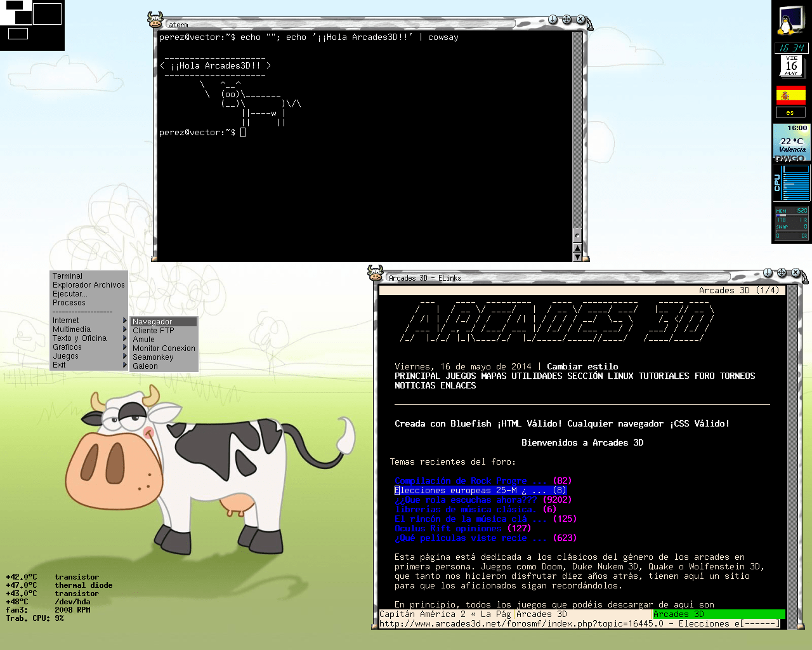Click the 'Creada con Bluefish' link

[443, 424]
